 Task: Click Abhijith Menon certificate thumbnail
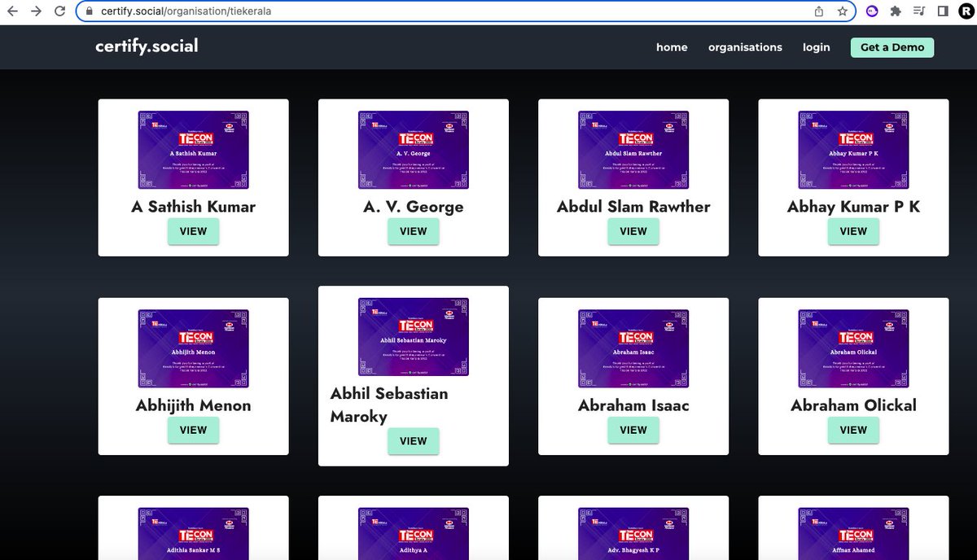(x=193, y=348)
